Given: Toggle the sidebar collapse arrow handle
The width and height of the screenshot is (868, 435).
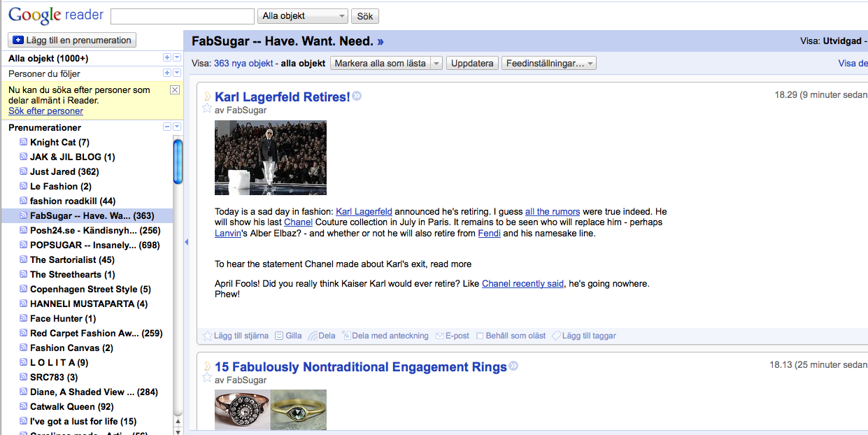Looking at the screenshot, I should coord(186,242).
